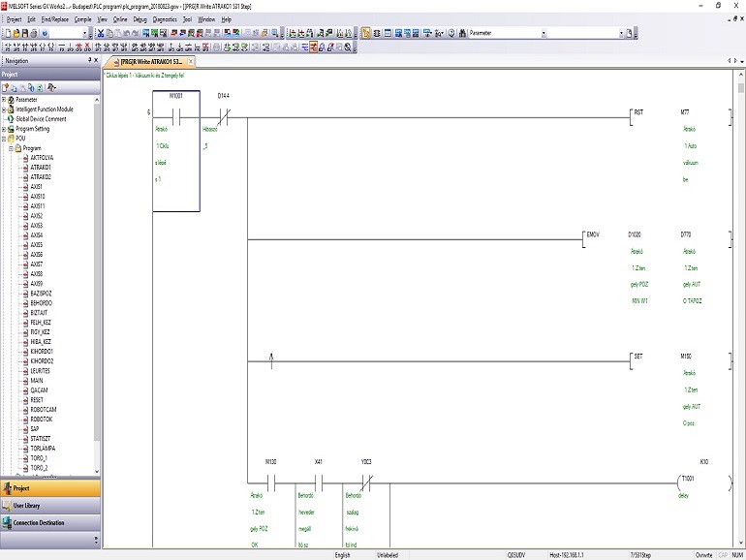The width and height of the screenshot is (746, 560).
Task: Select ATRAKO2 program in tree
Action: [x=41, y=177]
